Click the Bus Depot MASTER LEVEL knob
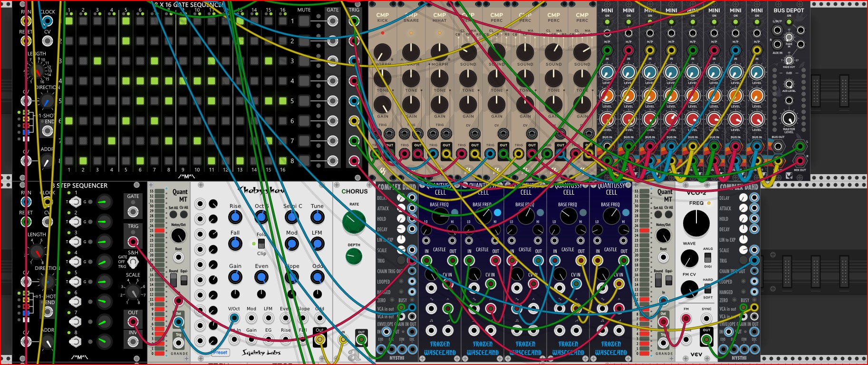This screenshot has height=365, width=868. pos(789,118)
